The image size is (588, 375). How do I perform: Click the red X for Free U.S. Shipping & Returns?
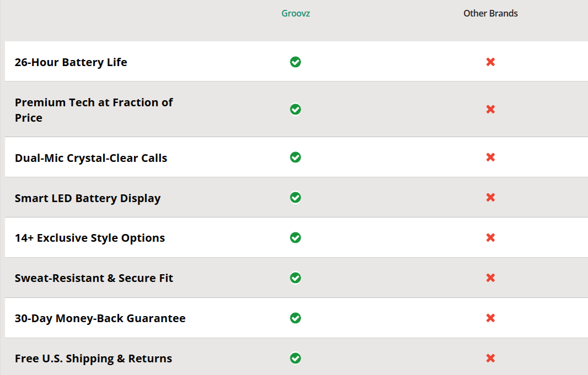pyautogui.click(x=490, y=358)
